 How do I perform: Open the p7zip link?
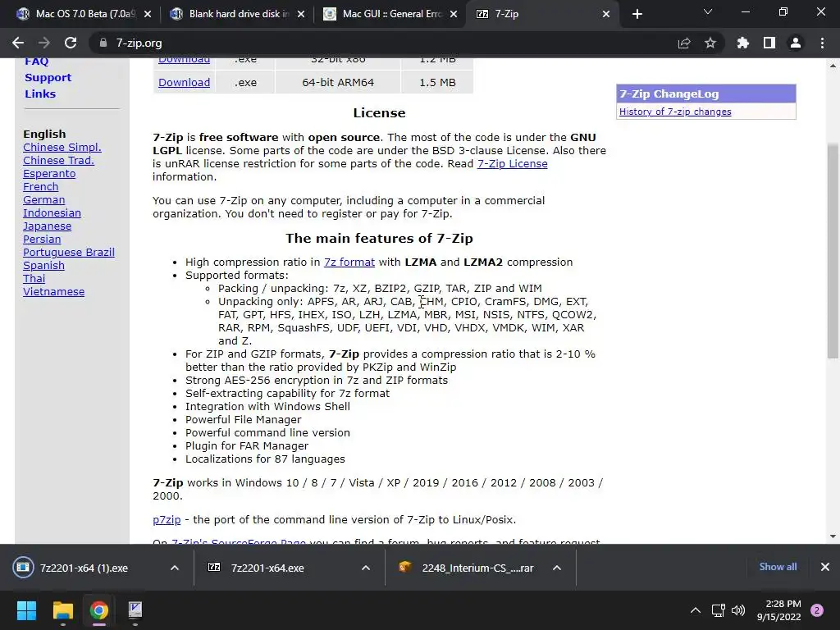(167, 519)
